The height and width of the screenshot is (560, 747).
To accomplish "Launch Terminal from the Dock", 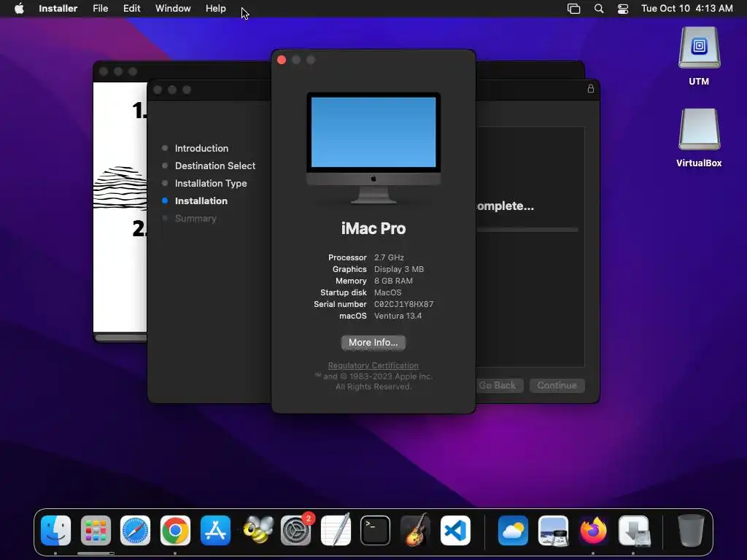I will [376, 531].
